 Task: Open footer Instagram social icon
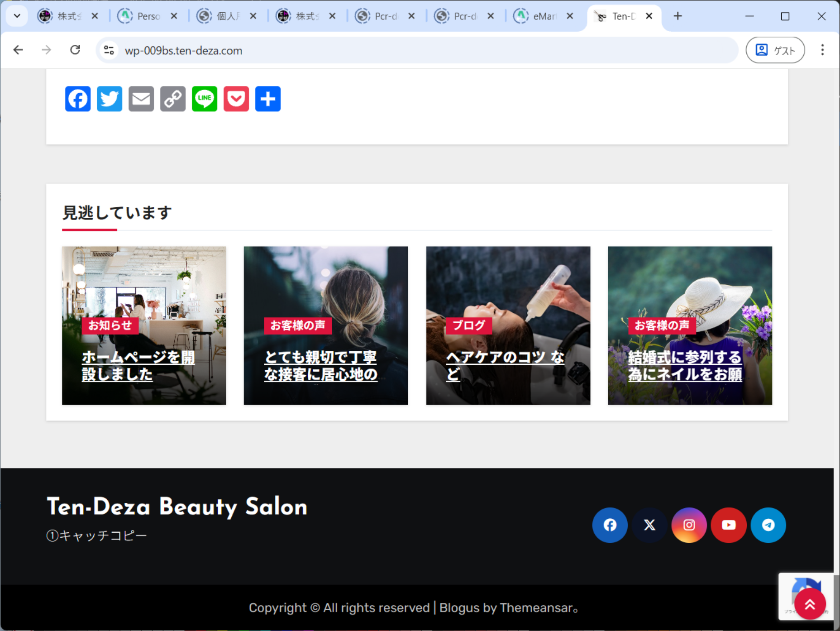[689, 525]
